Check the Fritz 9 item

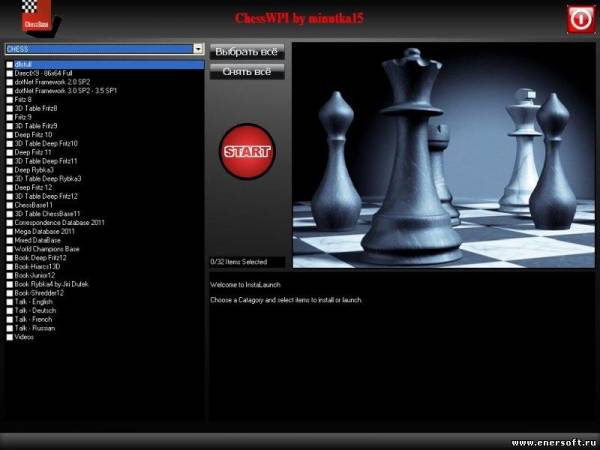10,117
